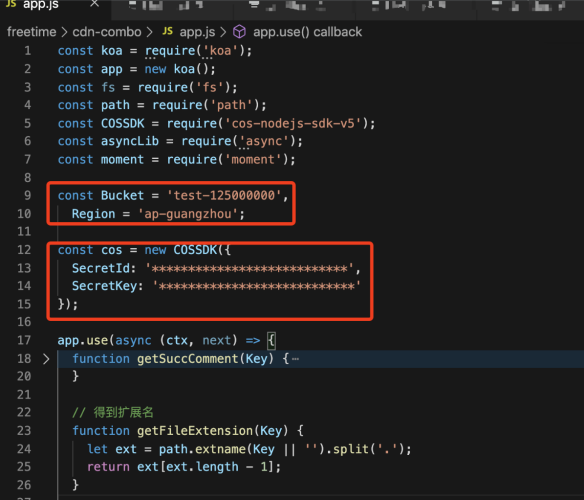584x500 pixels.
Task: Click the JS file icon in breadcrumb
Action: [x=168, y=32]
